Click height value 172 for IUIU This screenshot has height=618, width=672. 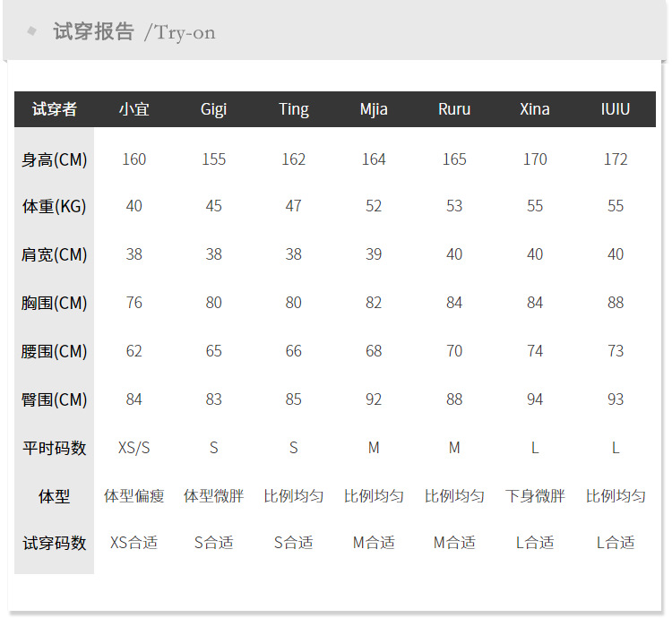616,159
